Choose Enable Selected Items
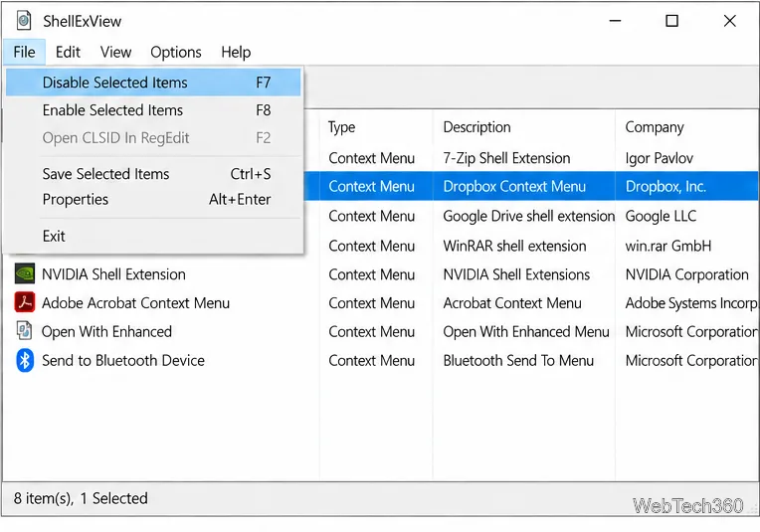This screenshot has height=532, width=760. click(153, 110)
